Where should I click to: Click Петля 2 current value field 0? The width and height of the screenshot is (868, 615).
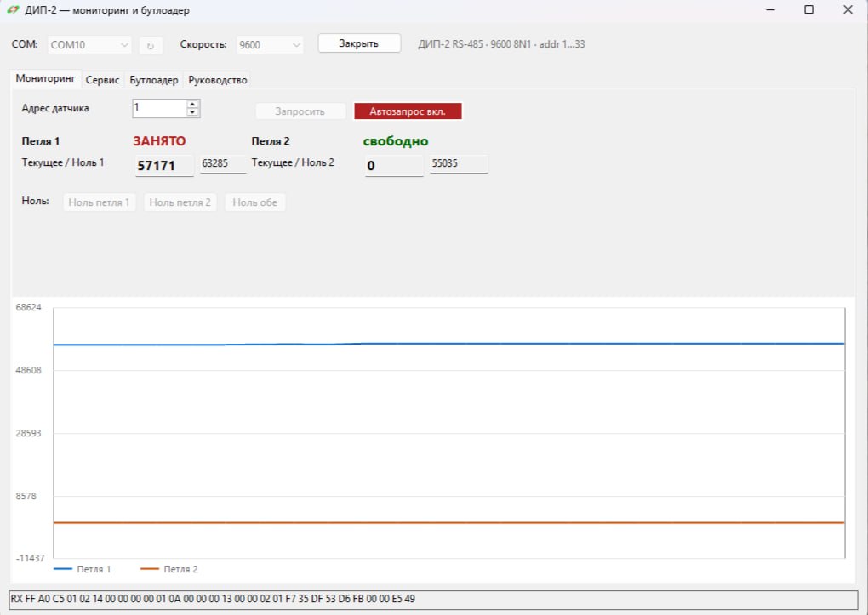[x=394, y=166]
